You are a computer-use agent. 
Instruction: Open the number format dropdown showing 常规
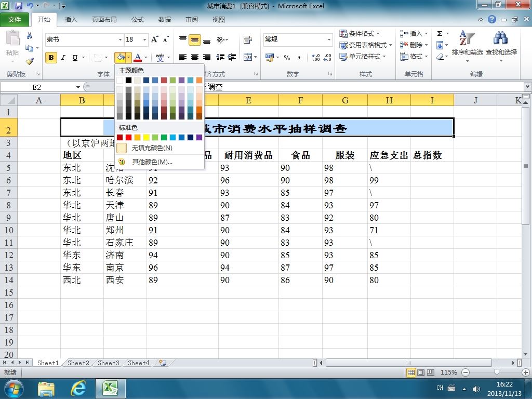coord(329,39)
